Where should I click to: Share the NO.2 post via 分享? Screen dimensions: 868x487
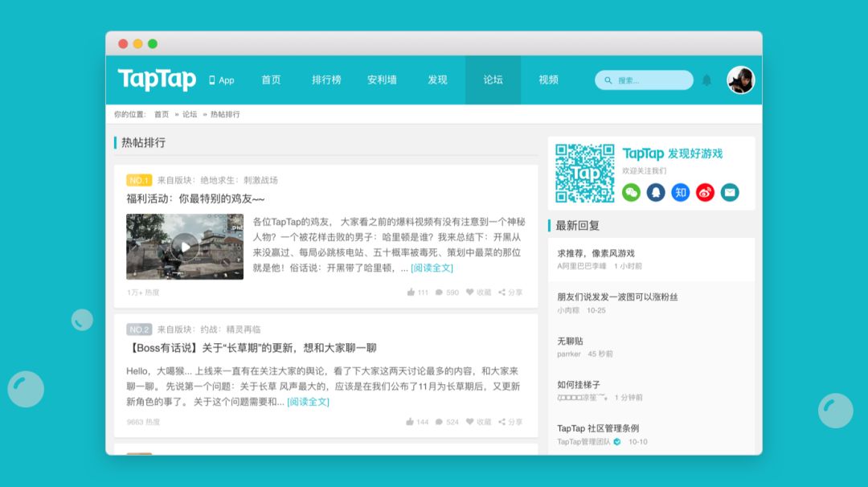(x=510, y=422)
